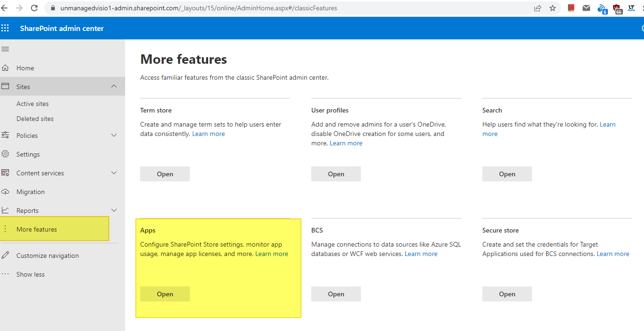Click Learn more under Term store
The height and width of the screenshot is (331, 644).
click(209, 134)
